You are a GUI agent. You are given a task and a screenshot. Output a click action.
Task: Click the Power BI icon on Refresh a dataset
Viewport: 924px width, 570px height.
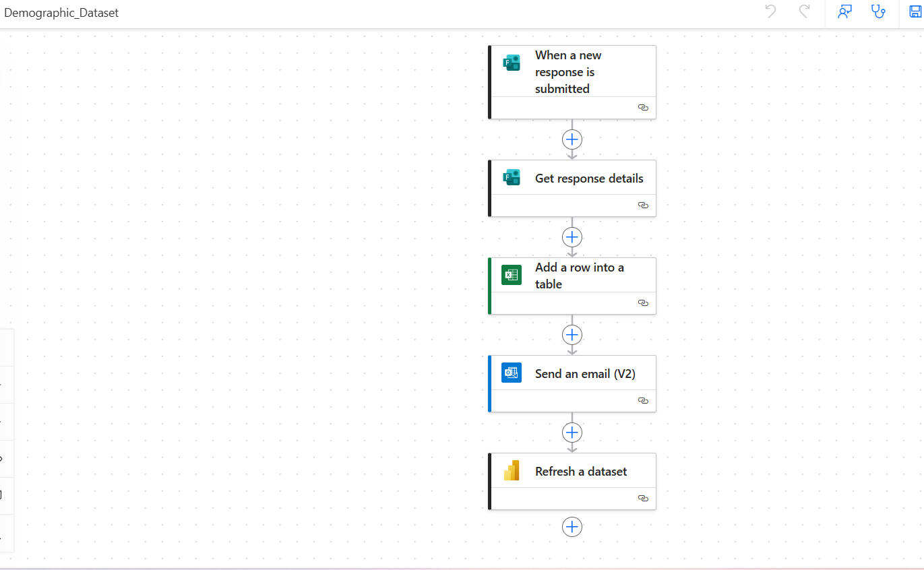click(x=512, y=470)
